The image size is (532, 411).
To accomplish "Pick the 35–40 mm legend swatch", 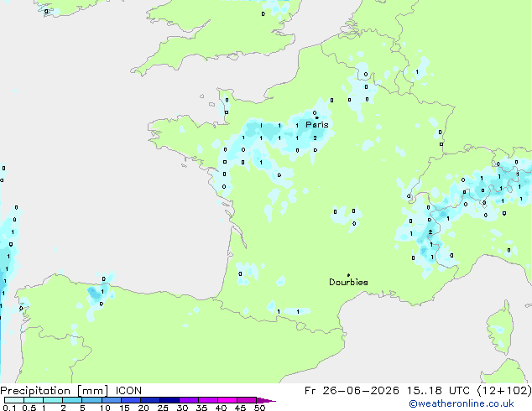I will [207, 400].
